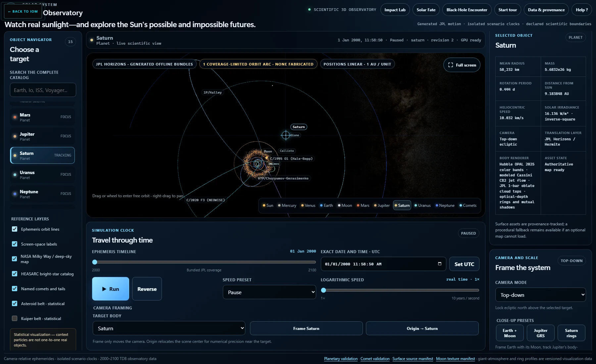The image size is (596, 364).
Task: Open the Speed Preset dropdown
Action: (x=269, y=292)
